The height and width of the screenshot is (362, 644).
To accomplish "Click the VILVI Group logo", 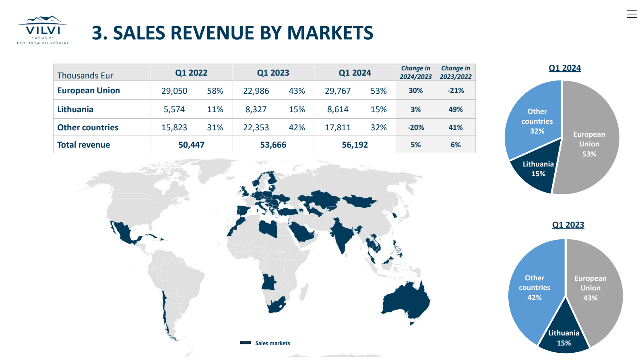I will tap(43, 30).
